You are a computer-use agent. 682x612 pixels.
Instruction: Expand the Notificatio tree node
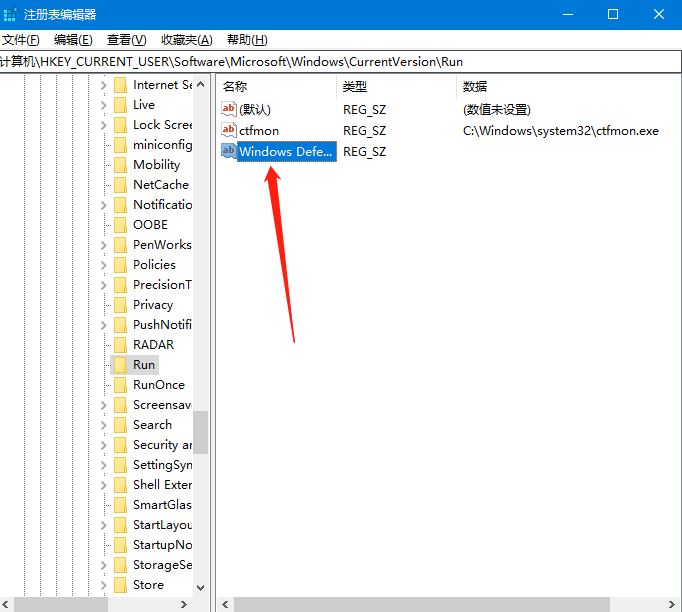point(104,205)
